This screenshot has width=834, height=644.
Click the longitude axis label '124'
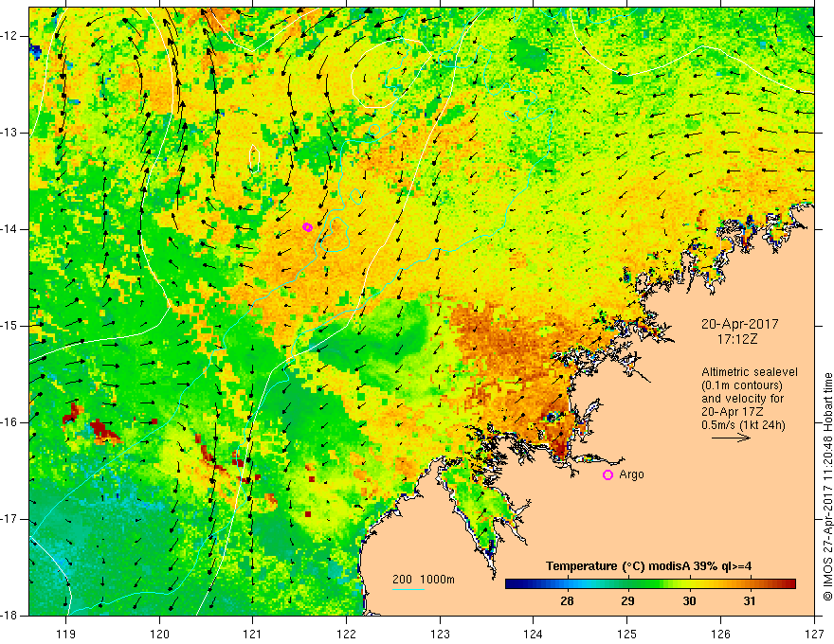coord(534,634)
